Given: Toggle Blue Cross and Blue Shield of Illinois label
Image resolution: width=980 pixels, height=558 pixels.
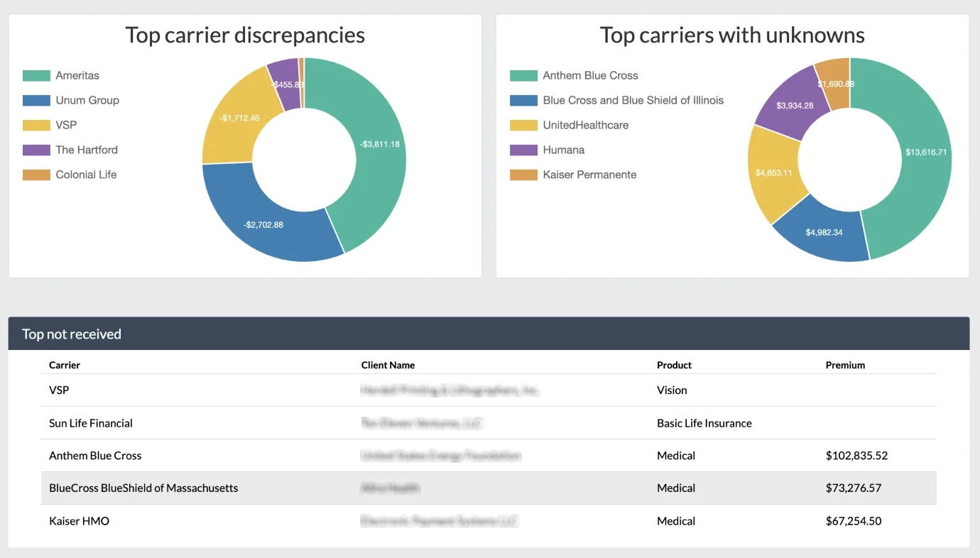Looking at the screenshot, I should coord(633,100).
